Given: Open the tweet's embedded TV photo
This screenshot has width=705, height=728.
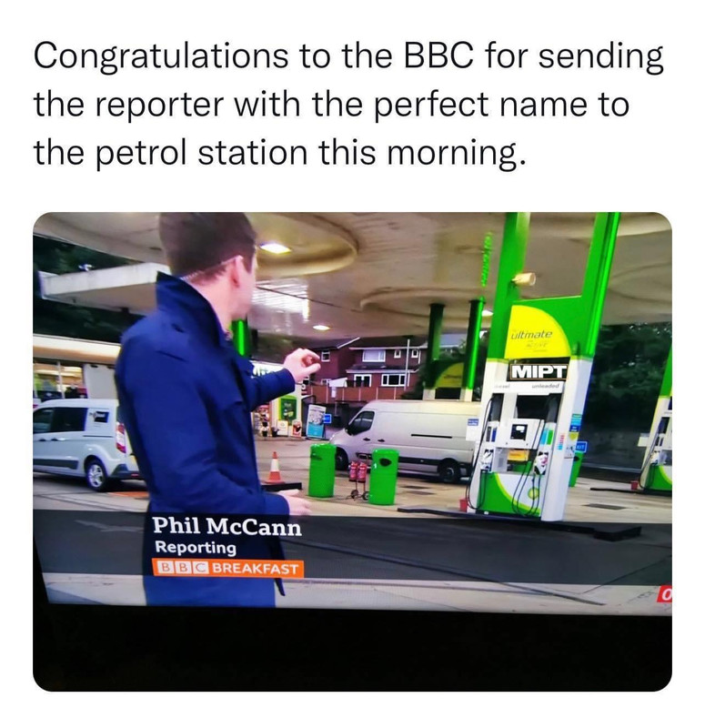Looking at the screenshot, I should (x=352, y=451).
